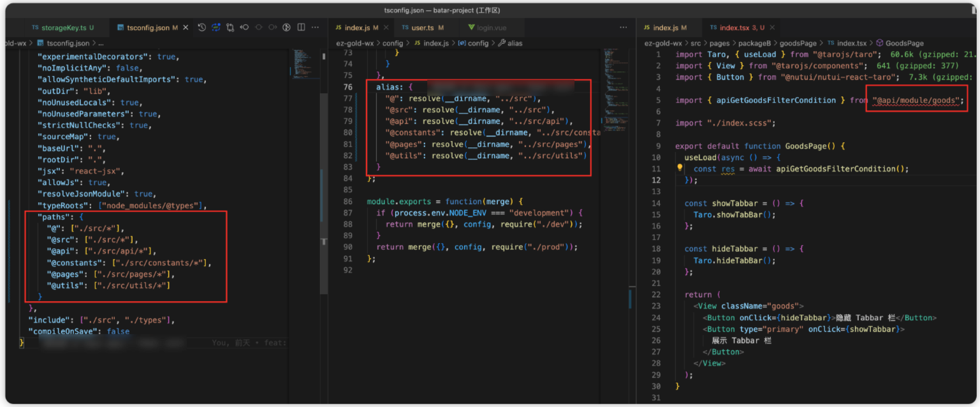Close the index.js tab beside user.ts
The image size is (980, 407).
(x=385, y=27)
